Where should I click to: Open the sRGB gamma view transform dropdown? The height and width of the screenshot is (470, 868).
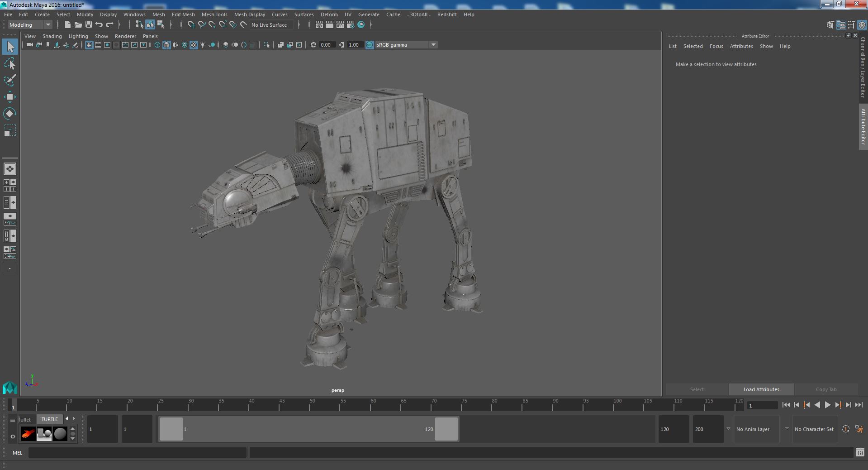click(x=406, y=45)
